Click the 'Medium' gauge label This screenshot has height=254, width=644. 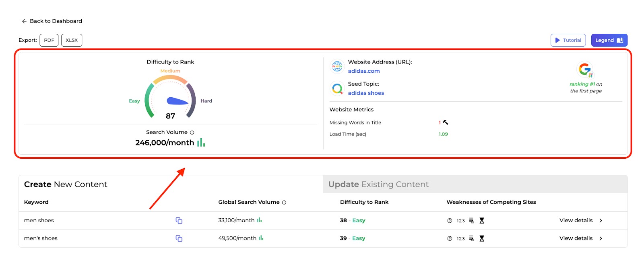pyautogui.click(x=170, y=71)
